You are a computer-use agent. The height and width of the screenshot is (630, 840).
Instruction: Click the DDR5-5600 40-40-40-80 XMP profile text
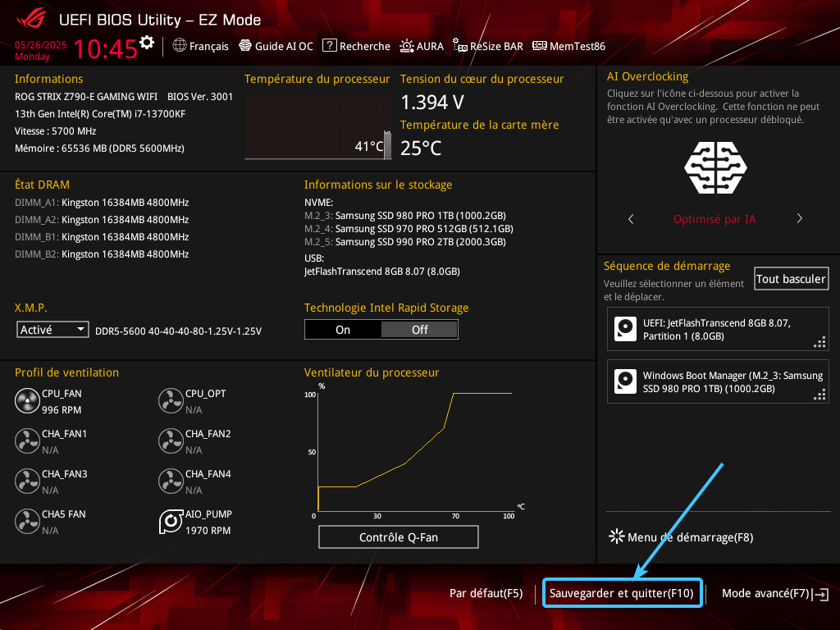point(178,331)
